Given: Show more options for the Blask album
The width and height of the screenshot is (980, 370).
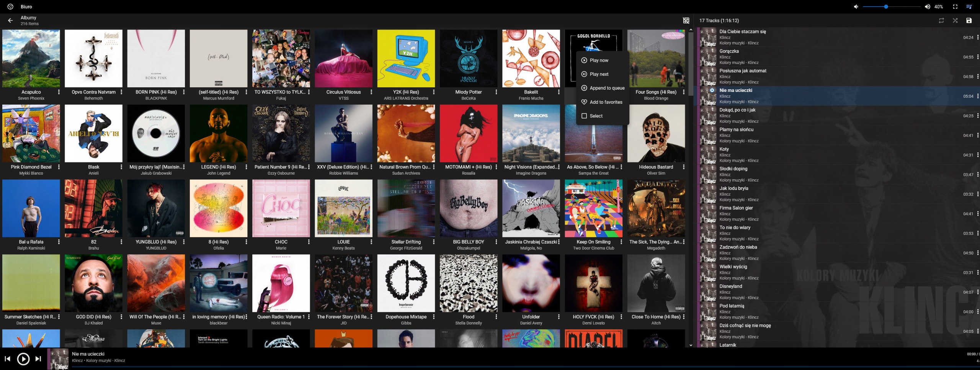Looking at the screenshot, I should [121, 167].
